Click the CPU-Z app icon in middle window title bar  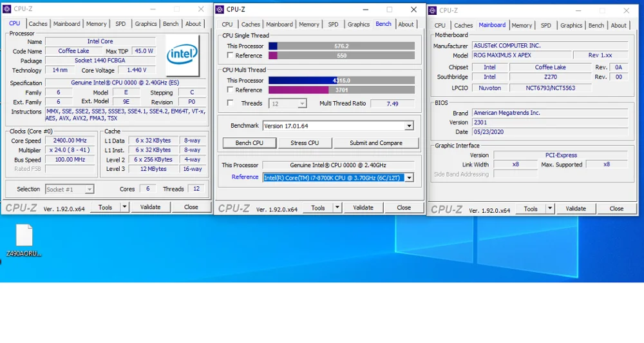click(x=220, y=10)
